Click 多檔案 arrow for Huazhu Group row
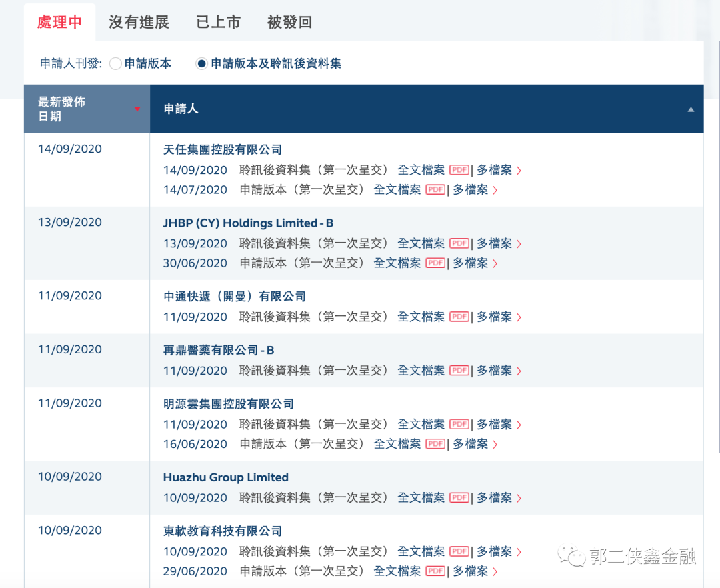 519,499
